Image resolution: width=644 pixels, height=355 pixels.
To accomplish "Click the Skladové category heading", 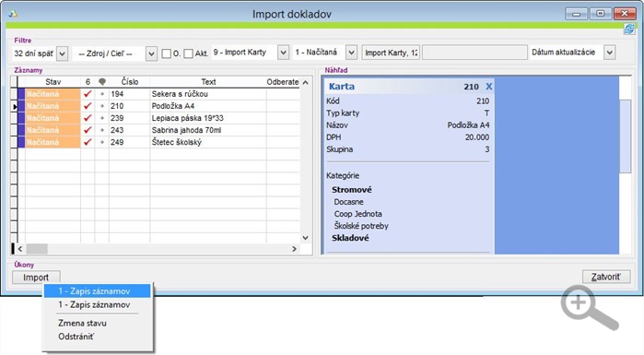I will pyautogui.click(x=350, y=238).
